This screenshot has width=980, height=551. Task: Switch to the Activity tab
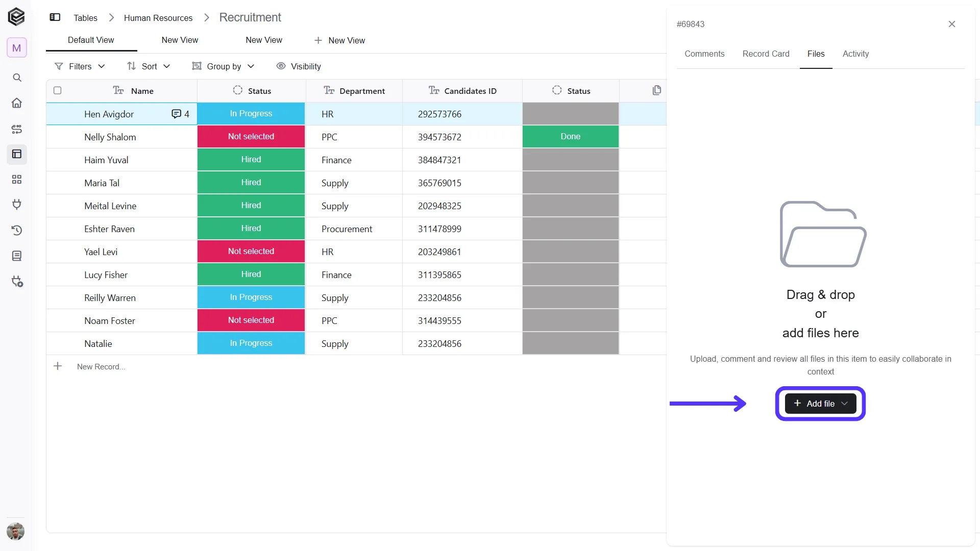pyautogui.click(x=855, y=54)
